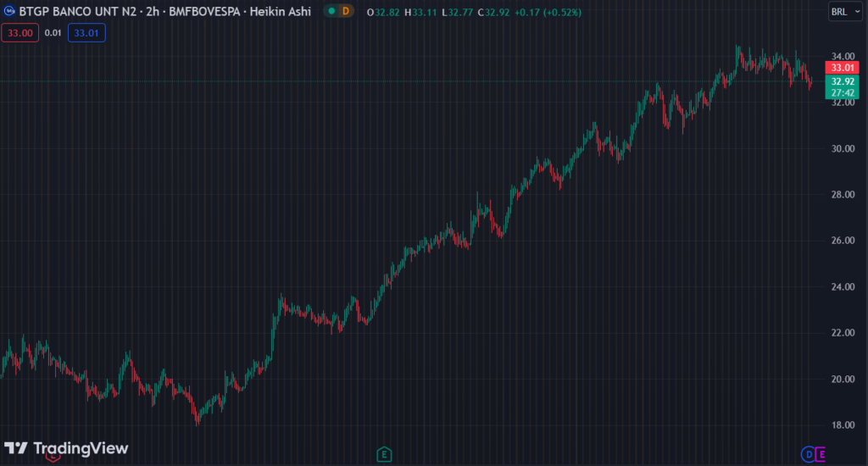Click the close value C32.92

[x=494, y=12]
